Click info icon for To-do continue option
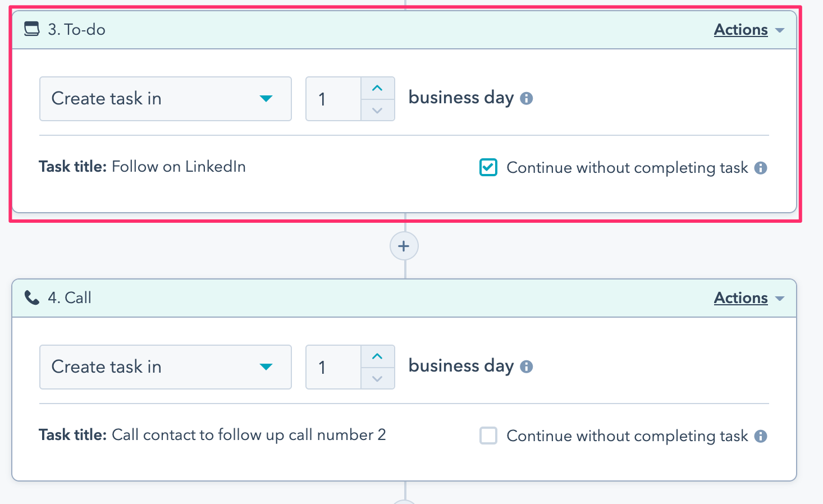The image size is (823, 504). click(761, 168)
